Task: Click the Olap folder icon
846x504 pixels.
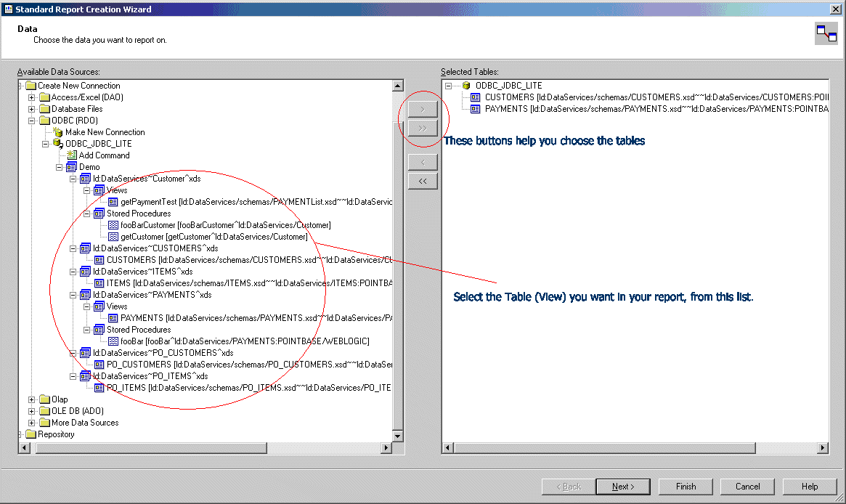Action: pos(45,399)
